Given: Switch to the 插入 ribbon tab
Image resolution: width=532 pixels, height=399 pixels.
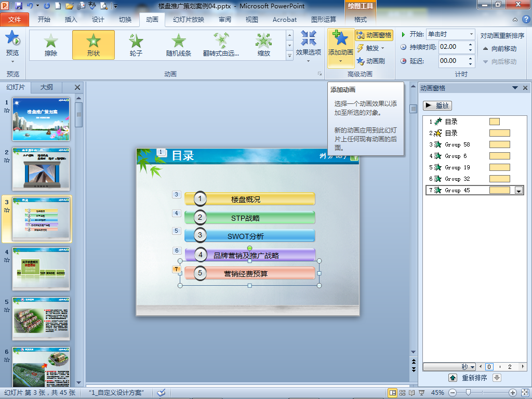Looking at the screenshot, I should coord(71,20).
